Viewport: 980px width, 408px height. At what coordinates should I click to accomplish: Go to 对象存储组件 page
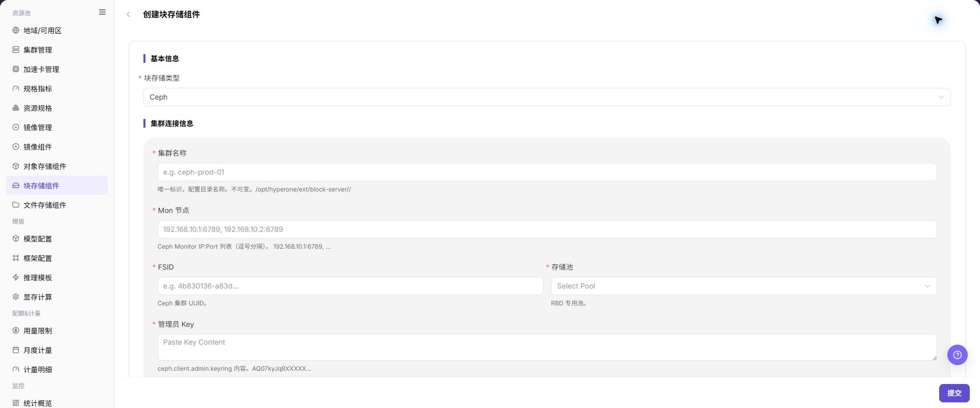(57, 166)
